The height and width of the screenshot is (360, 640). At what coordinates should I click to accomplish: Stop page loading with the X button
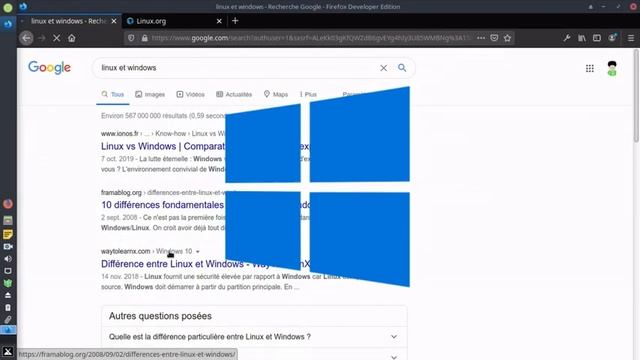tap(56, 38)
